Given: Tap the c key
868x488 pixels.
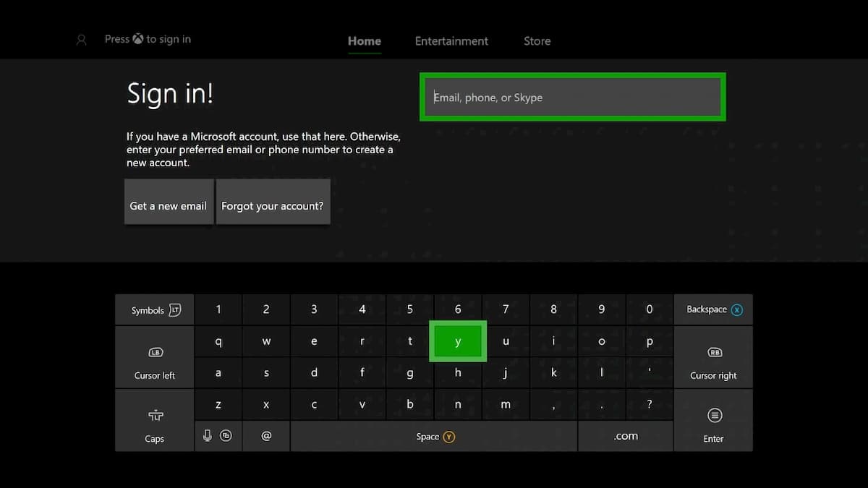Looking at the screenshot, I should tap(314, 405).
